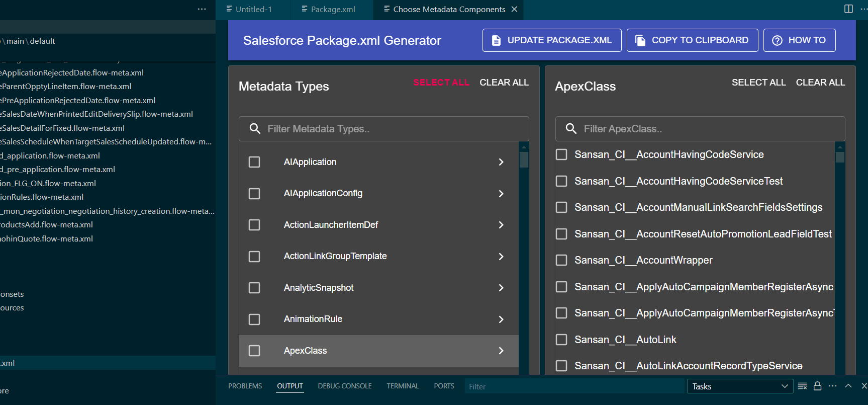Close the Choose Metadata Components tab
Screen dimensions: 868x405
point(514,9)
